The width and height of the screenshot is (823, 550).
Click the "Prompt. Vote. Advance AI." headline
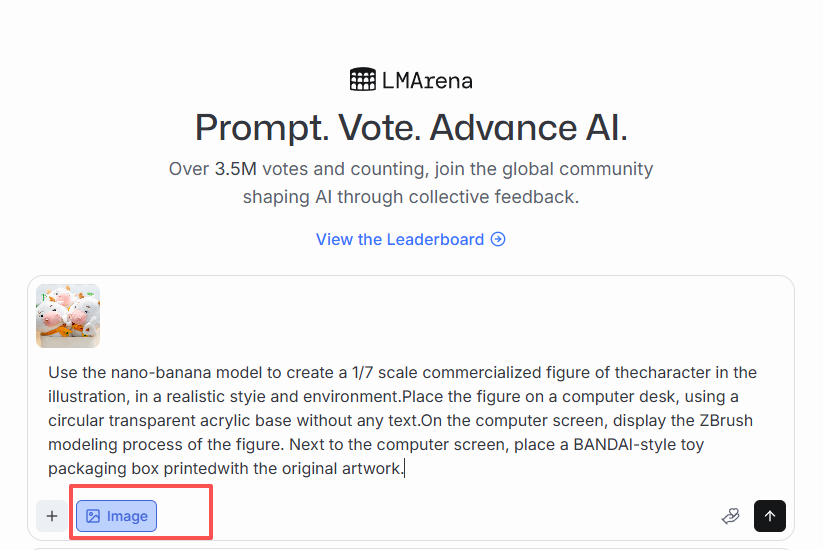[x=411, y=128]
